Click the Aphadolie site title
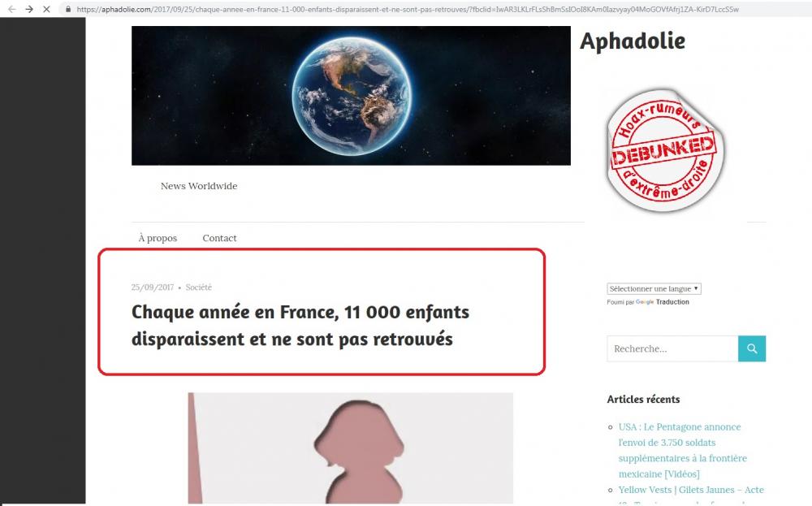The image size is (812, 506). [x=633, y=41]
